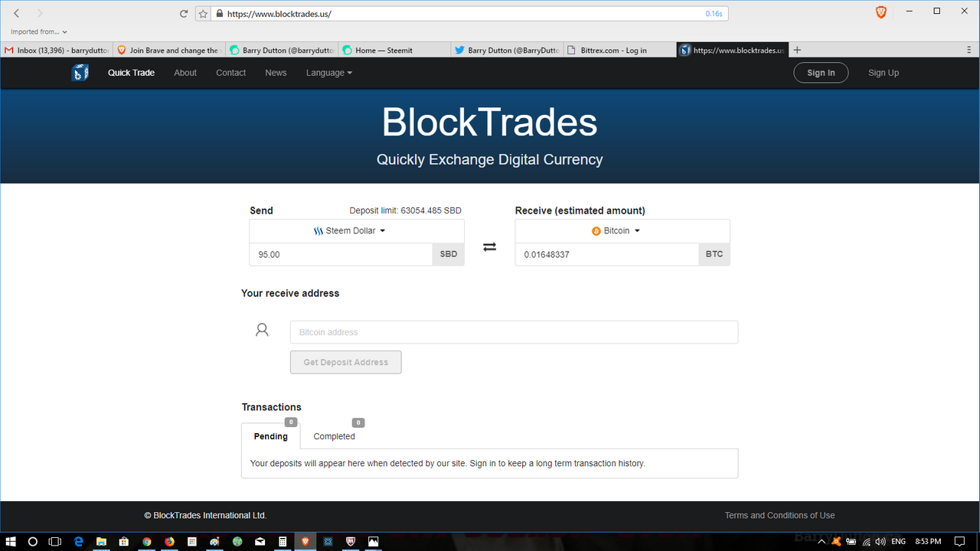Open the News page in navbar
Image resolution: width=980 pixels, height=551 pixels.
pos(276,73)
